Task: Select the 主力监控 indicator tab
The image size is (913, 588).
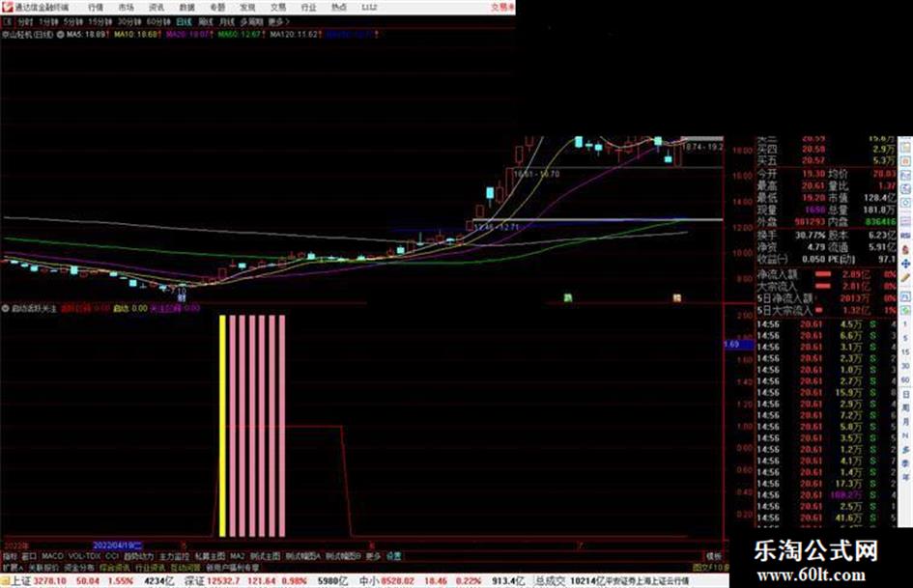Action: [174, 556]
